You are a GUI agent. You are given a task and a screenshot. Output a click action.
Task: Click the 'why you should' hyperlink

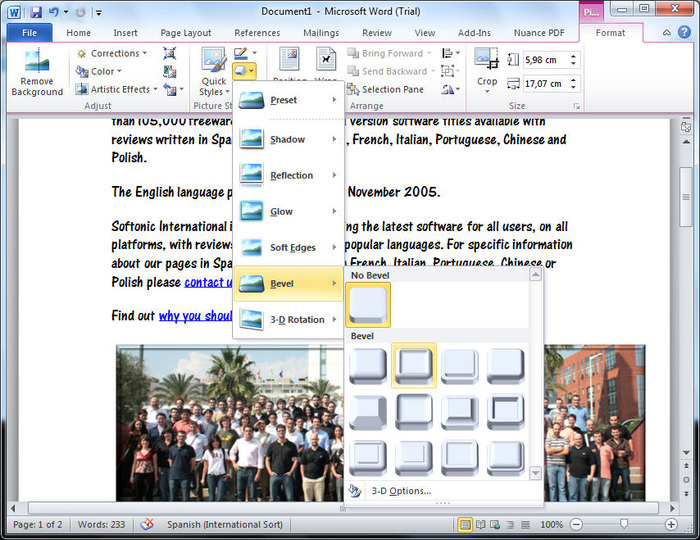point(195,316)
